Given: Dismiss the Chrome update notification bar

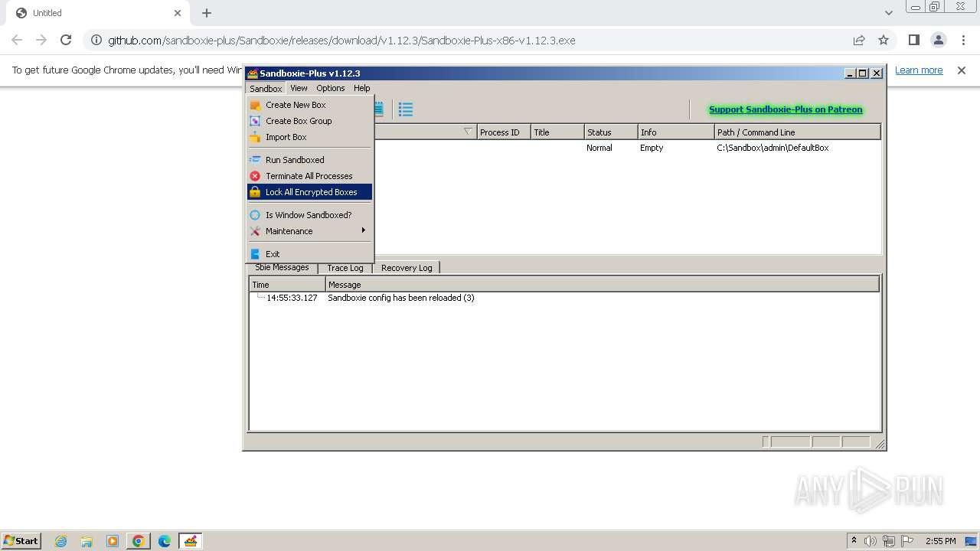Looking at the screenshot, I should (962, 70).
